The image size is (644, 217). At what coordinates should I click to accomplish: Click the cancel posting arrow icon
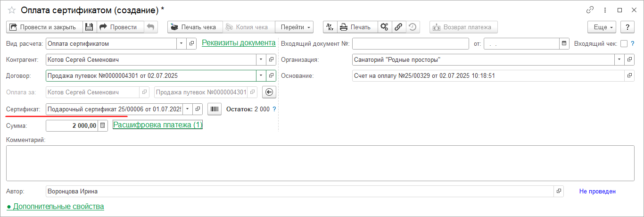click(x=150, y=27)
